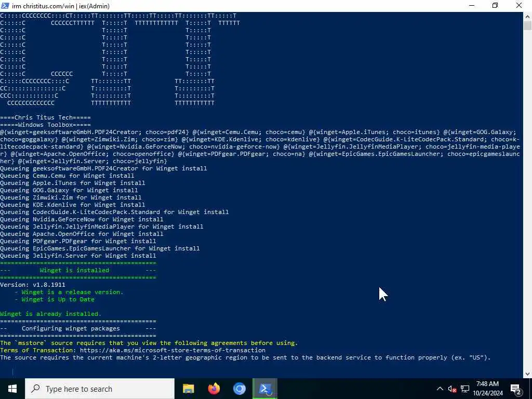Click the scrollbar up arrow
532x399 pixels.
pos(528,16)
